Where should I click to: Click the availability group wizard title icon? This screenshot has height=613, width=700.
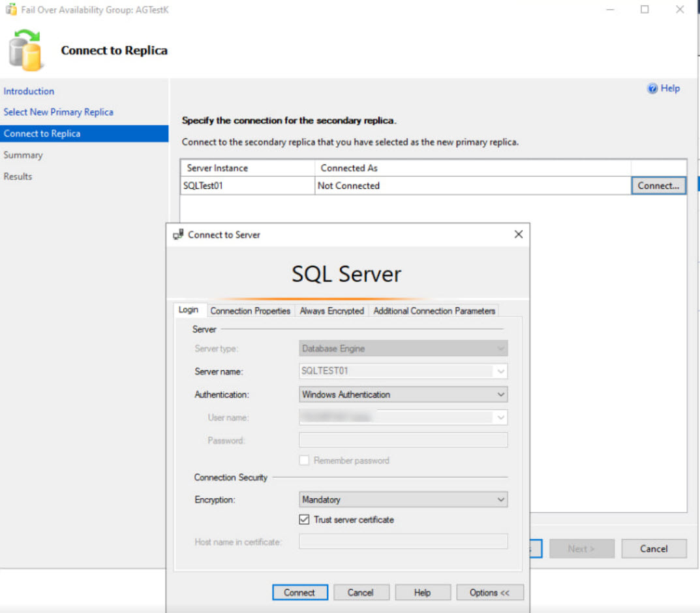click(10, 10)
